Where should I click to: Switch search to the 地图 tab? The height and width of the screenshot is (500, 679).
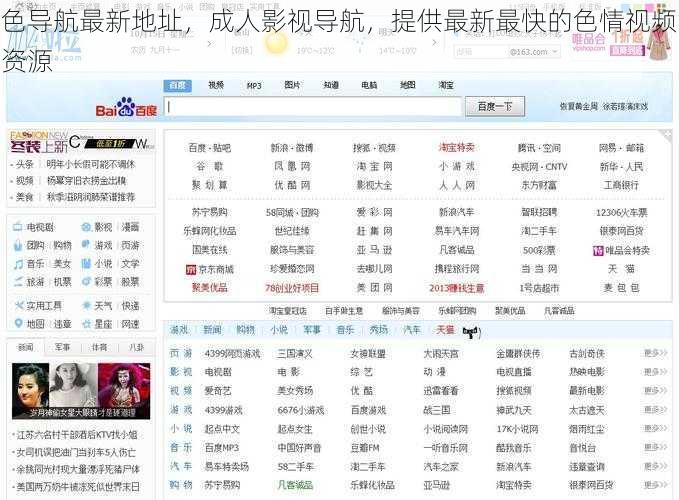tap(407, 85)
